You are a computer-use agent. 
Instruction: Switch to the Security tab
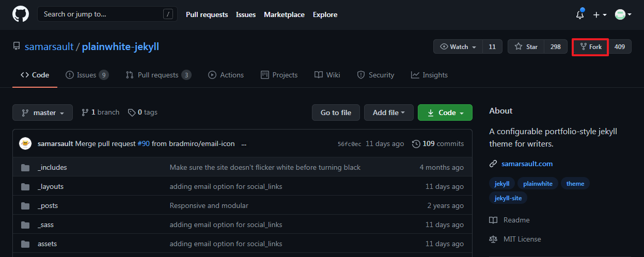coord(375,75)
